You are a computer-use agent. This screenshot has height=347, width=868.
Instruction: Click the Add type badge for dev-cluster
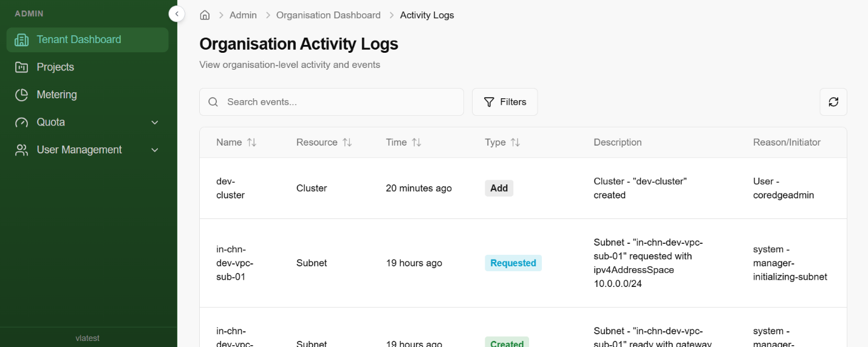(499, 188)
